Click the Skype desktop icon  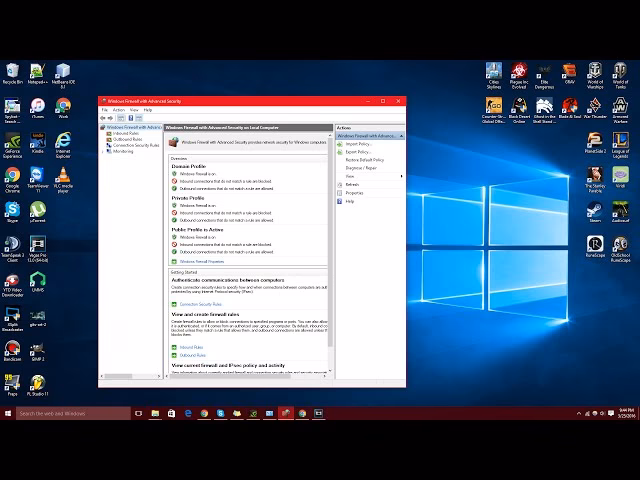click(13, 212)
